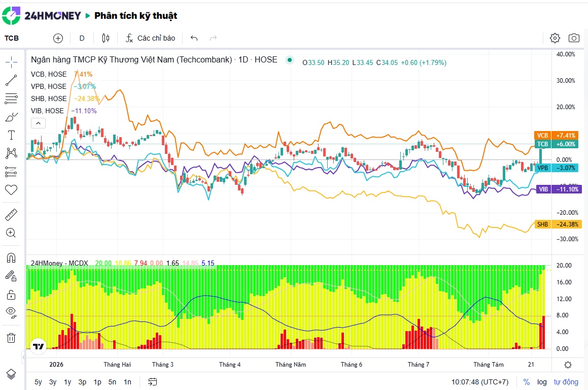Toggle tự động auto scale

click(x=566, y=382)
